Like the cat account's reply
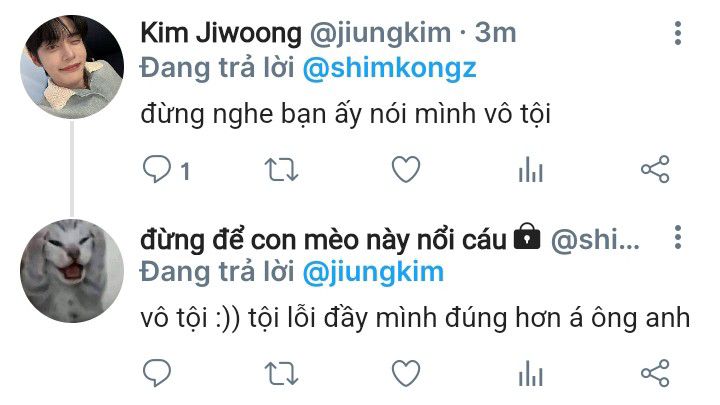Image resolution: width=720 pixels, height=405 pixels. pyautogui.click(x=406, y=373)
